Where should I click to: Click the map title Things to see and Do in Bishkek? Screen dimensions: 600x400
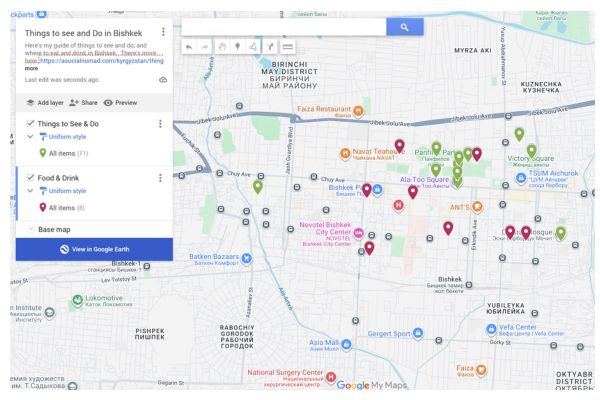(x=83, y=33)
